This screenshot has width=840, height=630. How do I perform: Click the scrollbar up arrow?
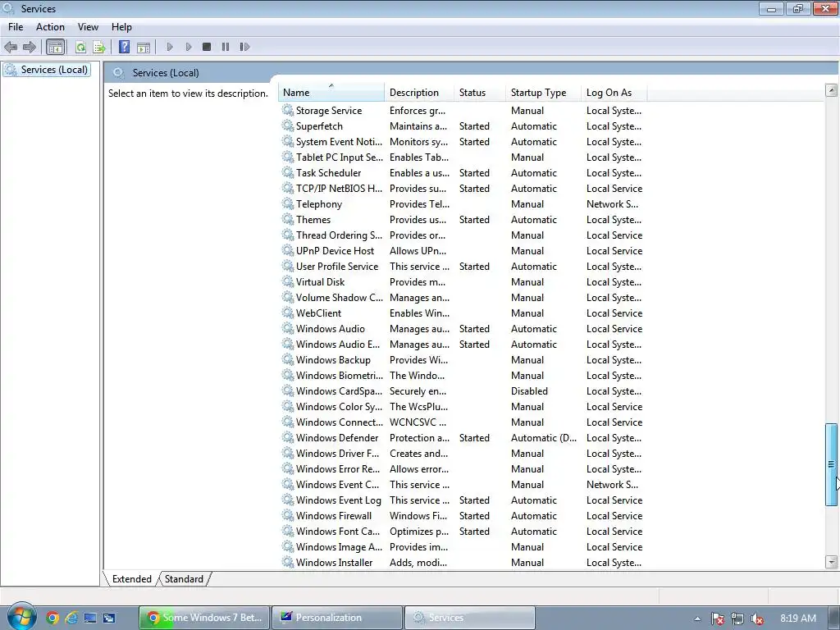(x=832, y=90)
